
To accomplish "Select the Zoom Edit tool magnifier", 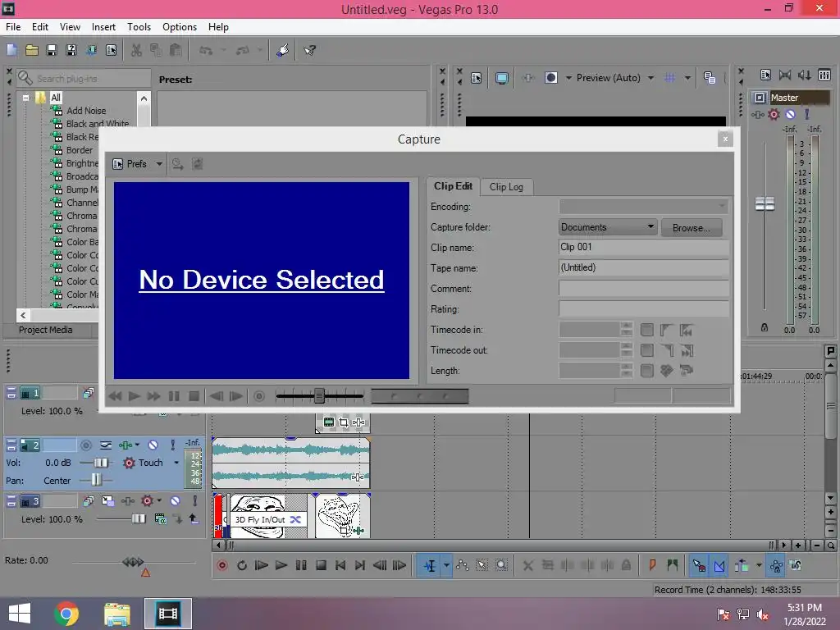I will (501, 565).
